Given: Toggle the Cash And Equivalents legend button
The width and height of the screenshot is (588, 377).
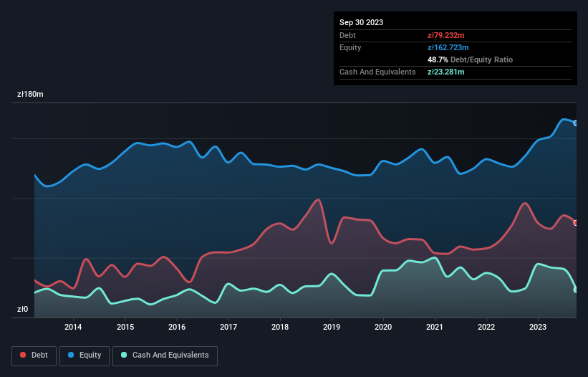Looking at the screenshot, I should coord(165,355).
